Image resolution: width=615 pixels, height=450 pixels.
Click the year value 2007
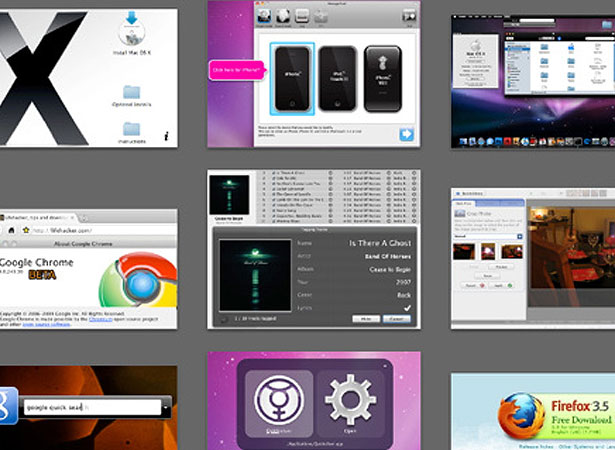(403, 282)
